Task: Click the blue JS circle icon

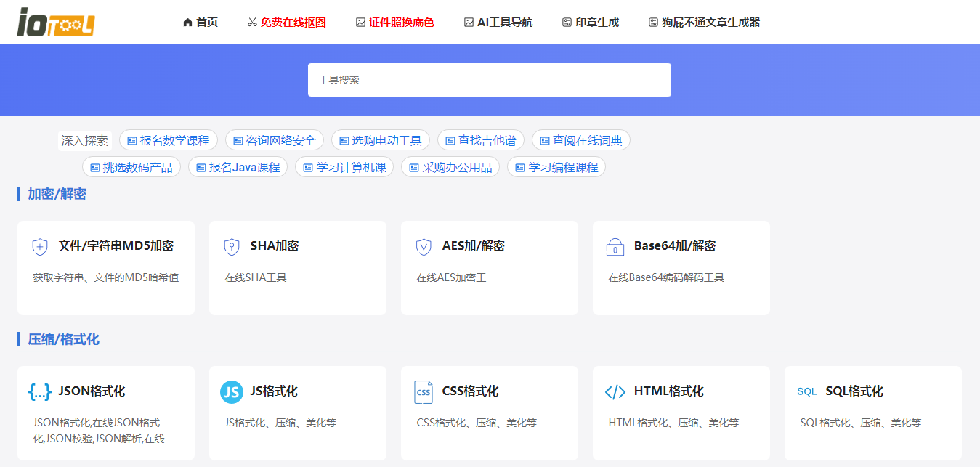Action: [x=232, y=392]
